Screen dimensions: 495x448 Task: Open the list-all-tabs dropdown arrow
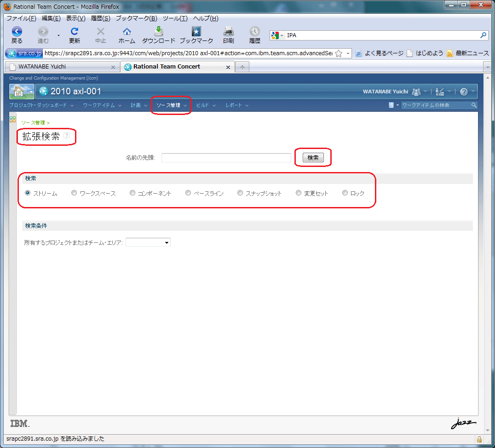488,67
